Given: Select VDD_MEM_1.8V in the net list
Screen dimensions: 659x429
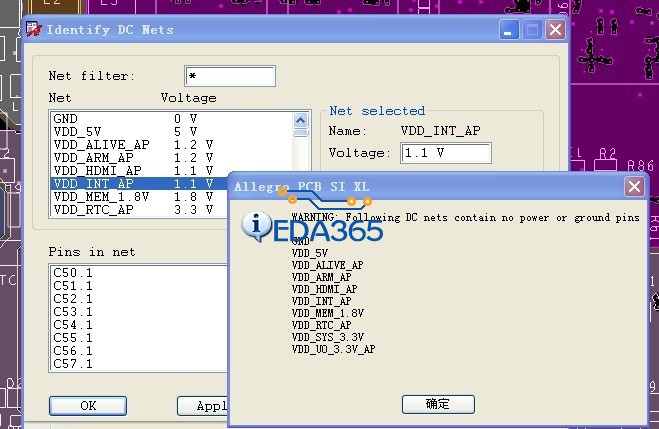Looking at the screenshot, I should [139, 197].
